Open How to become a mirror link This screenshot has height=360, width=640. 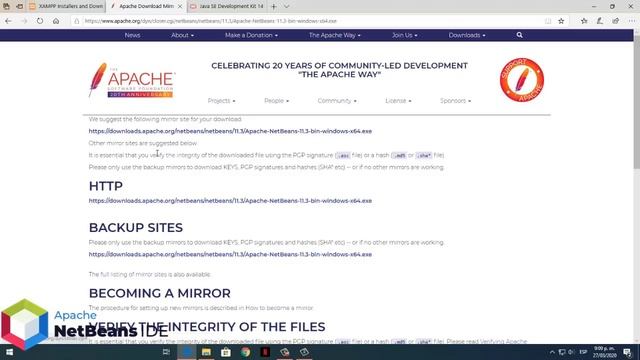click(x=279, y=308)
